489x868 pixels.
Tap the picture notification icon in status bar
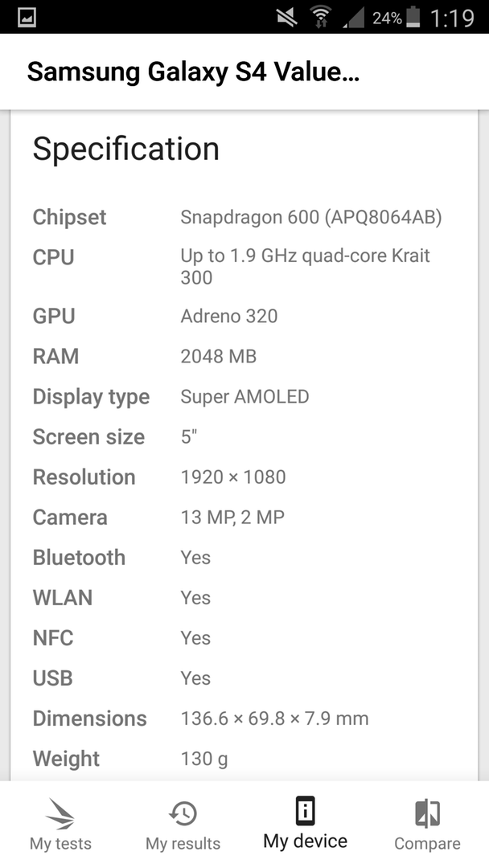[27, 18]
